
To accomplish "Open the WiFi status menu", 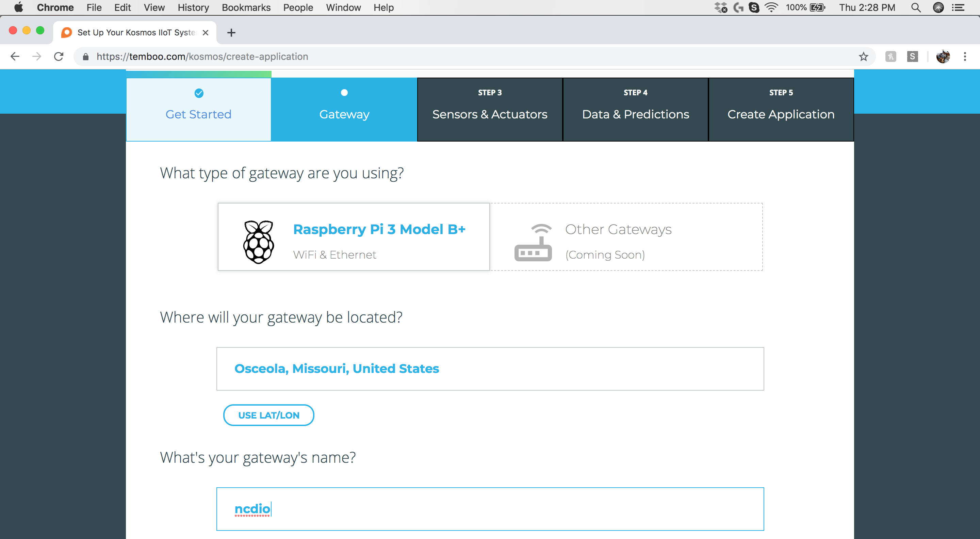I will (771, 7).
